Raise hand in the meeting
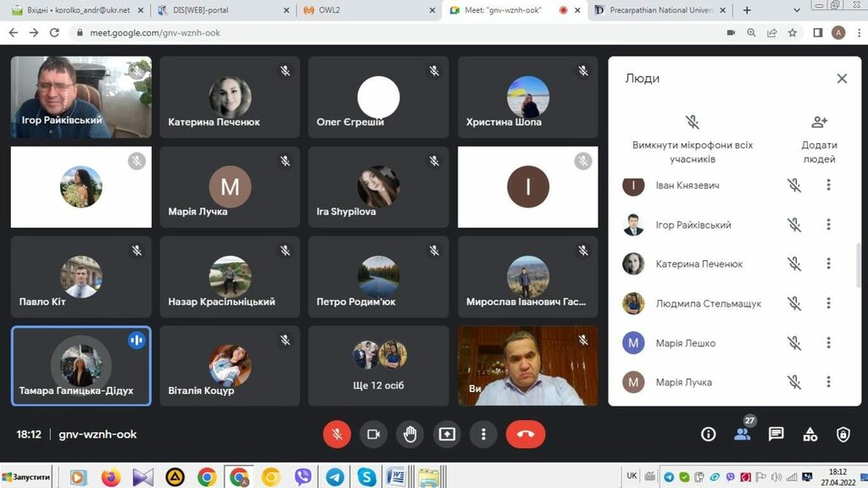Viewport: 868px width, 488px height. tap(410, 434)
